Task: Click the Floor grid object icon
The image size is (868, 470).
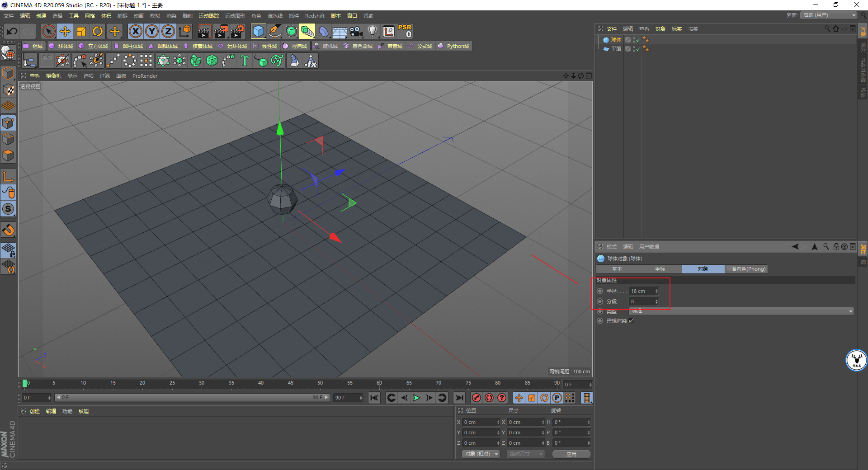Action: pyautogui.click(x=340, y=31)
